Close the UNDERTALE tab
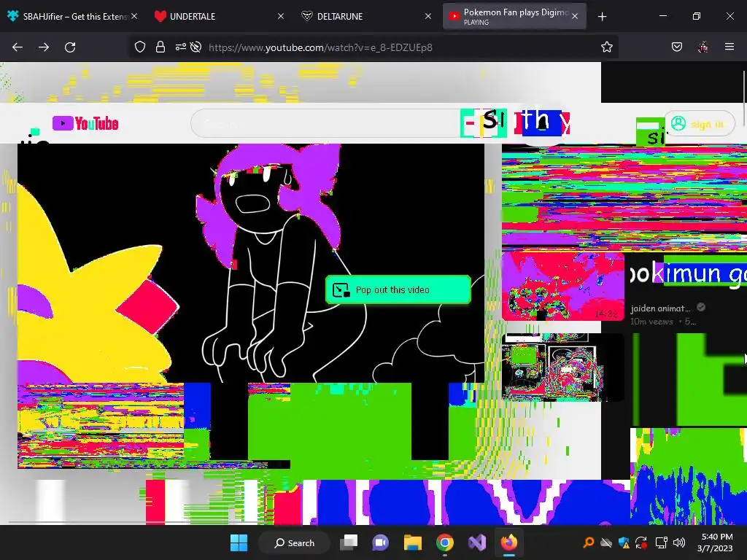747x560 pixels. 281,16
